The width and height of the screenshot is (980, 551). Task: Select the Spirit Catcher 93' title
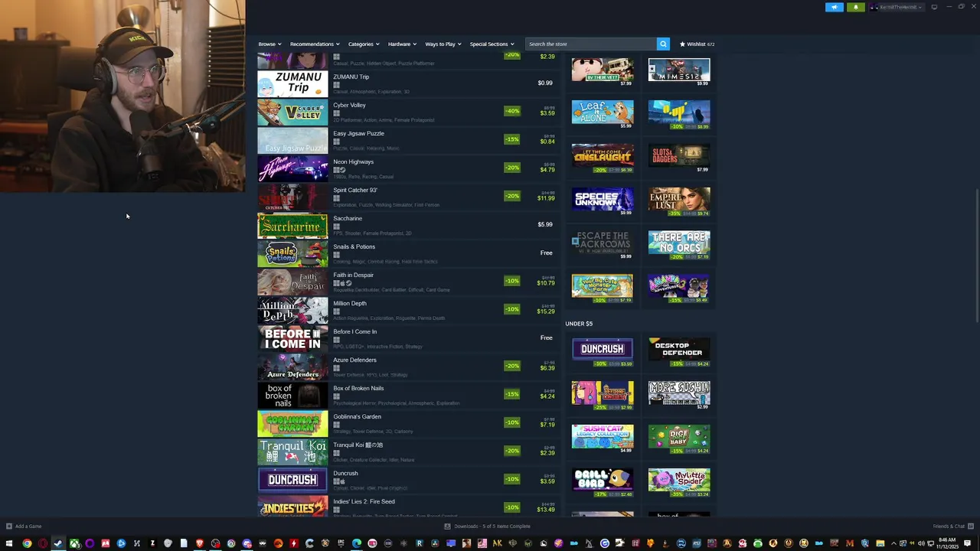355,190
